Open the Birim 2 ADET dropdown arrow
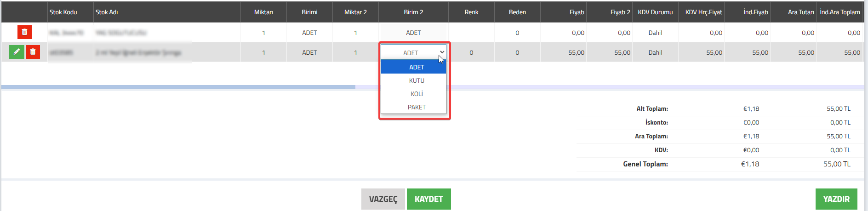The width and height of the screenshot is (868, 211). point(442,52)
